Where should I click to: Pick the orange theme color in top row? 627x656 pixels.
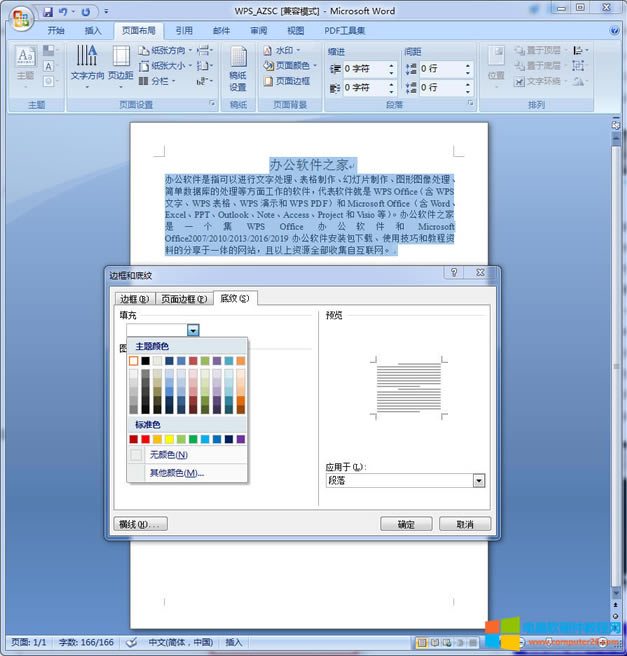(241, 361)
